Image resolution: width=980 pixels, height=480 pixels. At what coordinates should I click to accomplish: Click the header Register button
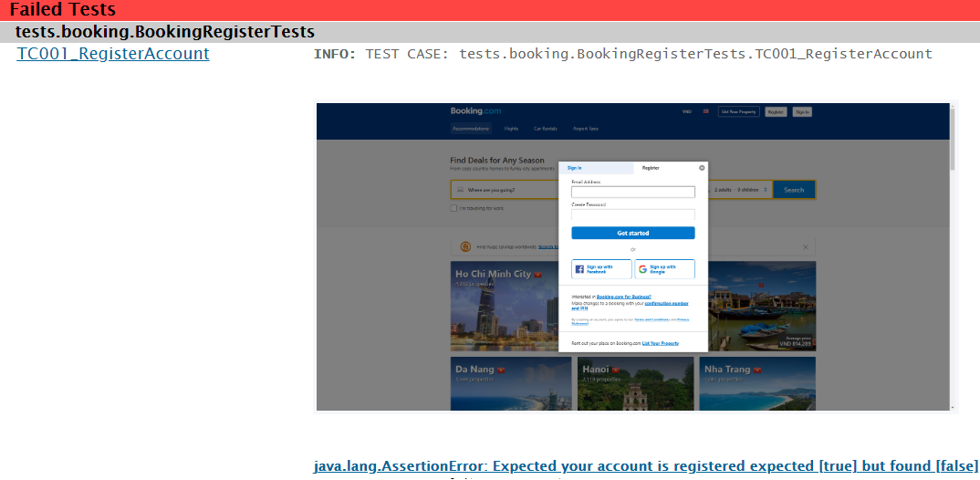(776, 112)
